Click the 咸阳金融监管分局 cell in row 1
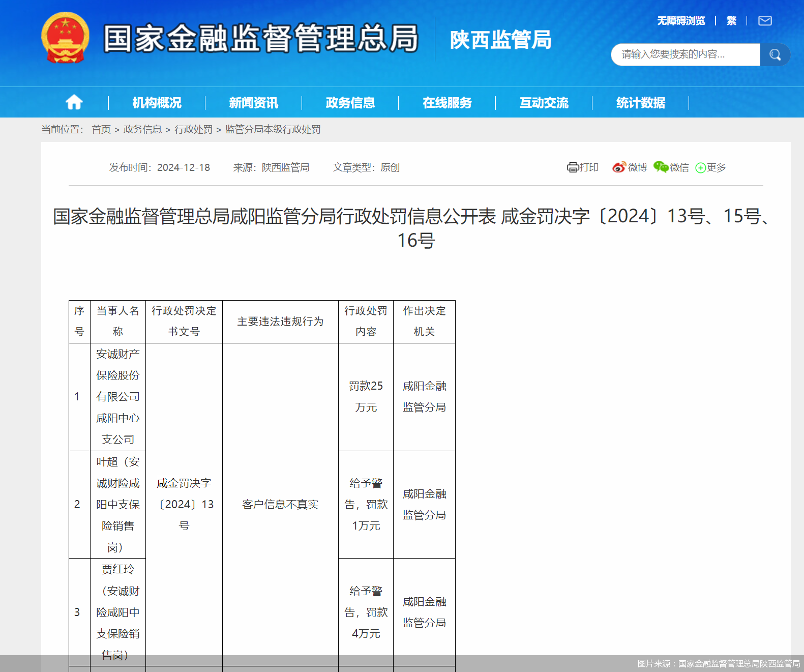Screen dimensions: 804x672 424,397
